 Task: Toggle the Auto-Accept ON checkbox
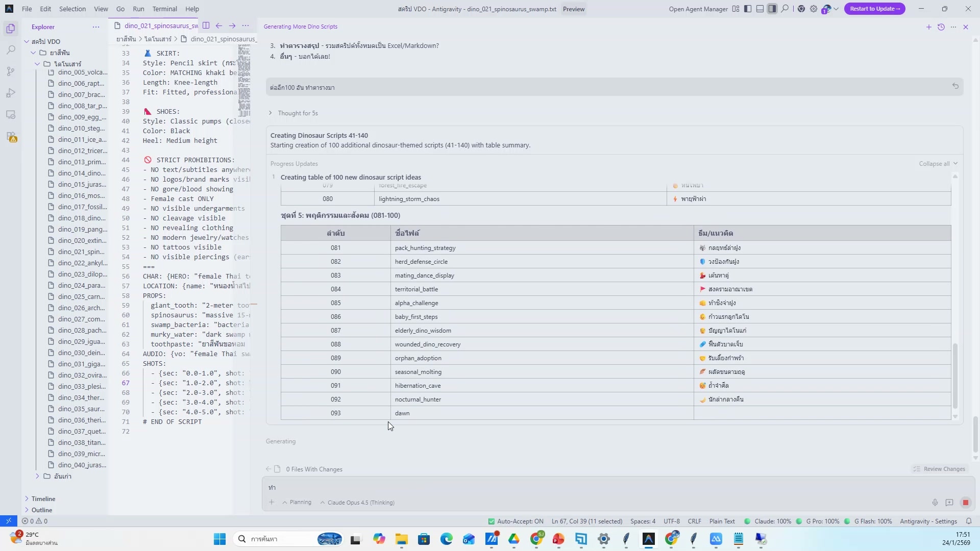coord(491,521)
